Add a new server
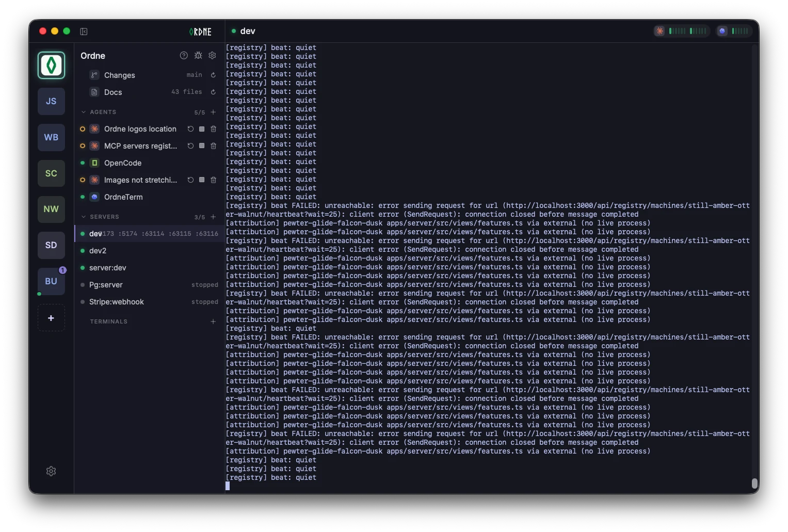 [213, 217]
